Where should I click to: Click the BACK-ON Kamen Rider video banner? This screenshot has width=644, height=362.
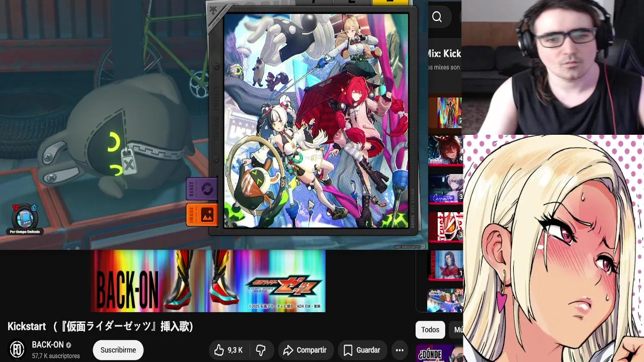[x=208, y=281]
